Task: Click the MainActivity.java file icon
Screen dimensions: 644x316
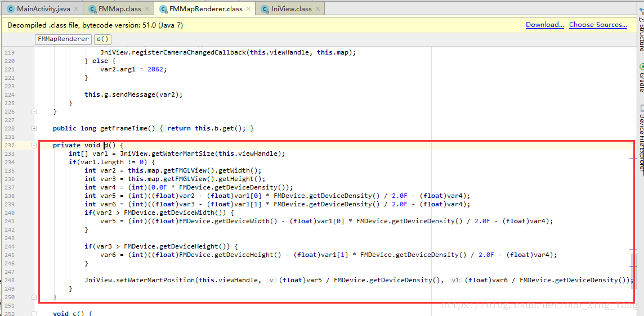Action: (x=11, y=9)
